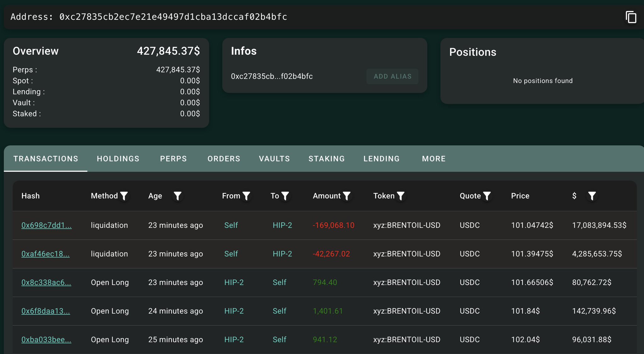Screen dimensions: 644x354
Task: Switch to the Holdings tab
Action: pyautogui.click(x=118, y=159)
